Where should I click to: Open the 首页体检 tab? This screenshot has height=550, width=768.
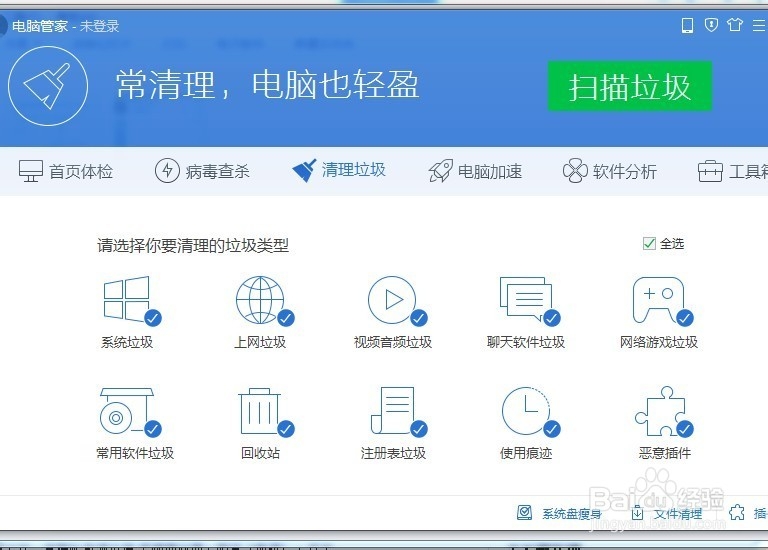pos(66,171)
